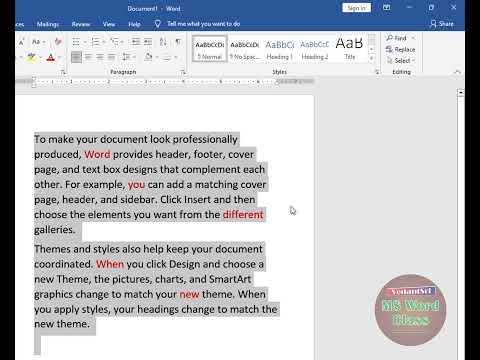Screen dimensions: 480x360
Task: Open the Find dropdown arrow
Action: pyautogui.click(x=413, y=38)
